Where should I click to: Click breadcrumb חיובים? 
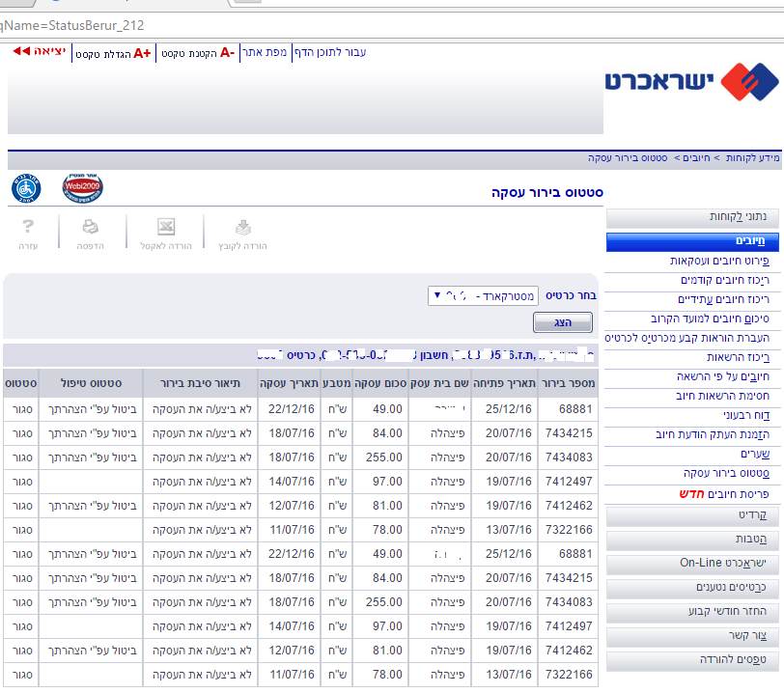pos(696,158)
